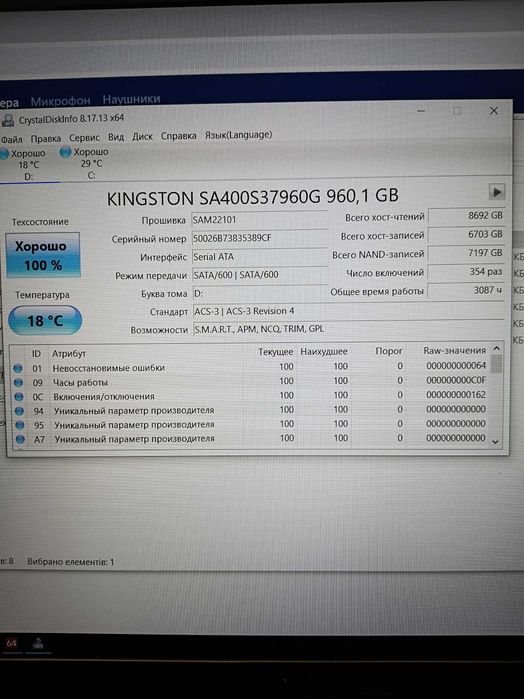Screen dimensions: 524x699
Task: Click the Микрофон tab in background window
Action: (60, 101)
